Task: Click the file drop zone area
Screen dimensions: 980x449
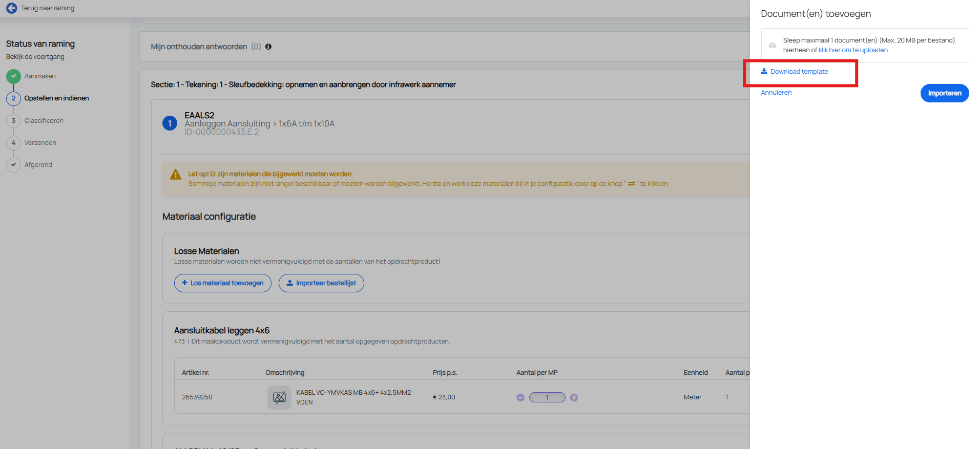Action: (865, 46)
